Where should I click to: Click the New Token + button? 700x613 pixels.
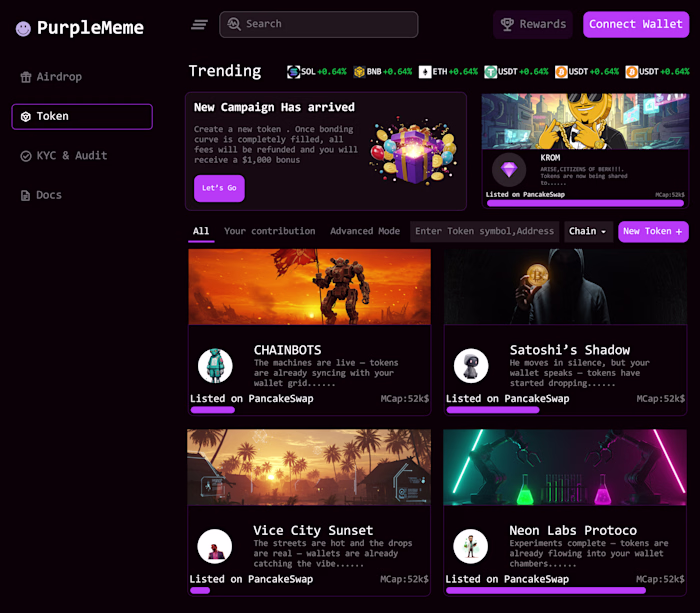pyautogui.click(x=653, y=231)
